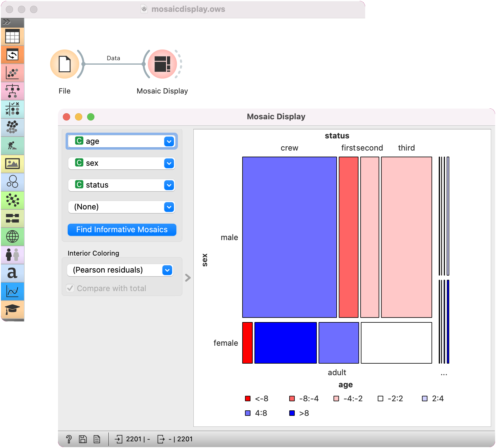Click the 'adult' age label

(337, 372)
